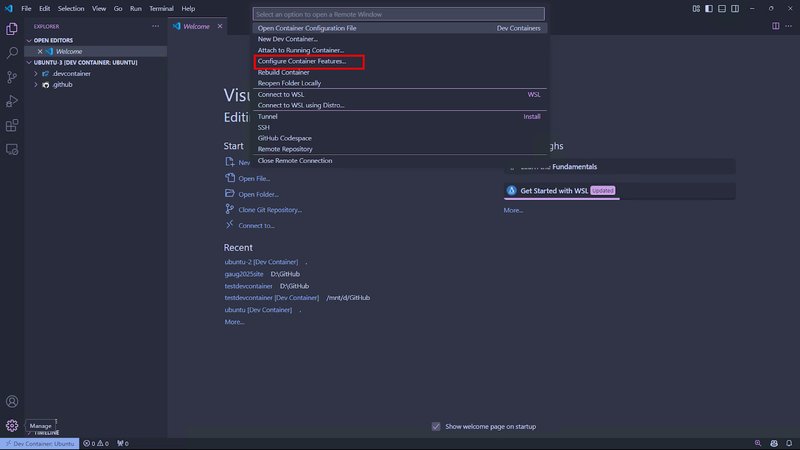Choose Configure Container Features option
This screenshot has height=450, width=800.
click(399, 61)
